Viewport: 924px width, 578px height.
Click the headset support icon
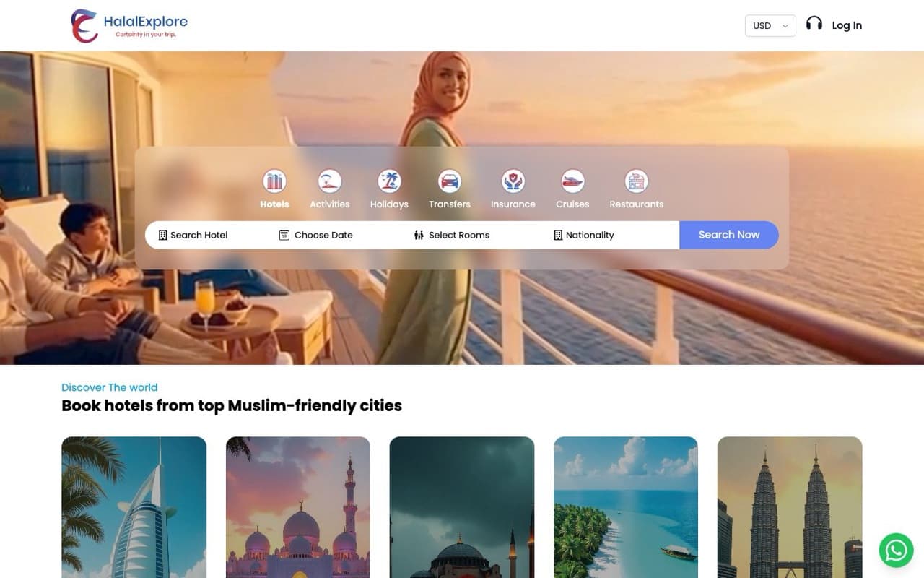click(814, 24)
